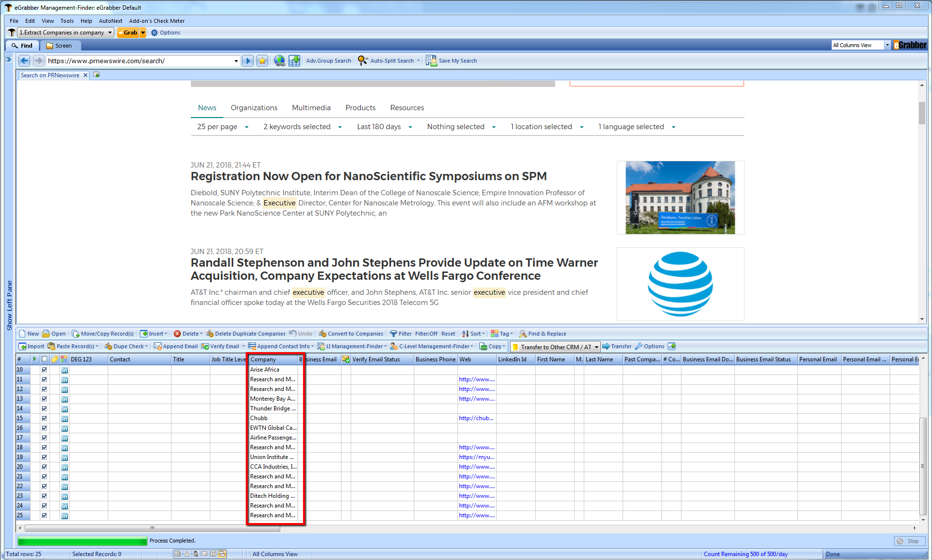Click the Delete Duplicate Companies icon

pos(210,334)
